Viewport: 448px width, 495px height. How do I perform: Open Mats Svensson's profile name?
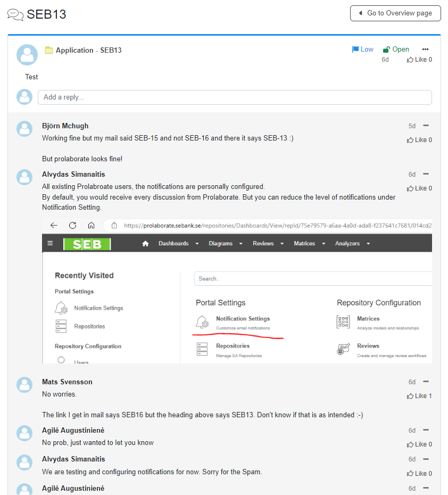coord(67,382)
